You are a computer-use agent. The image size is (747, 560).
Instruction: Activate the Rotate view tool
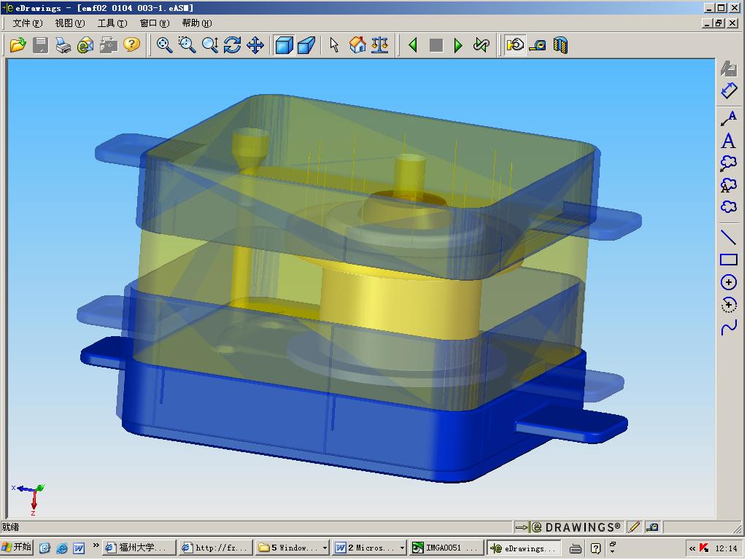click(x=233, y=45)
